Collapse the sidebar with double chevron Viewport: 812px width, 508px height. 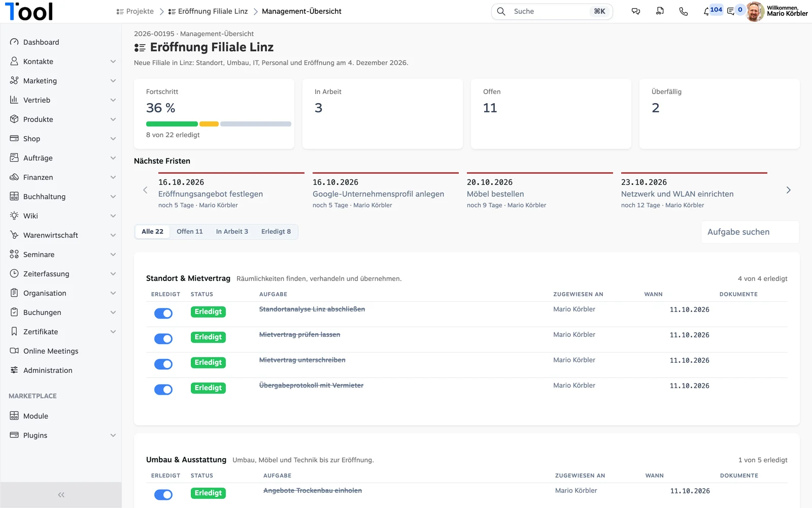(x=61, y=495)
